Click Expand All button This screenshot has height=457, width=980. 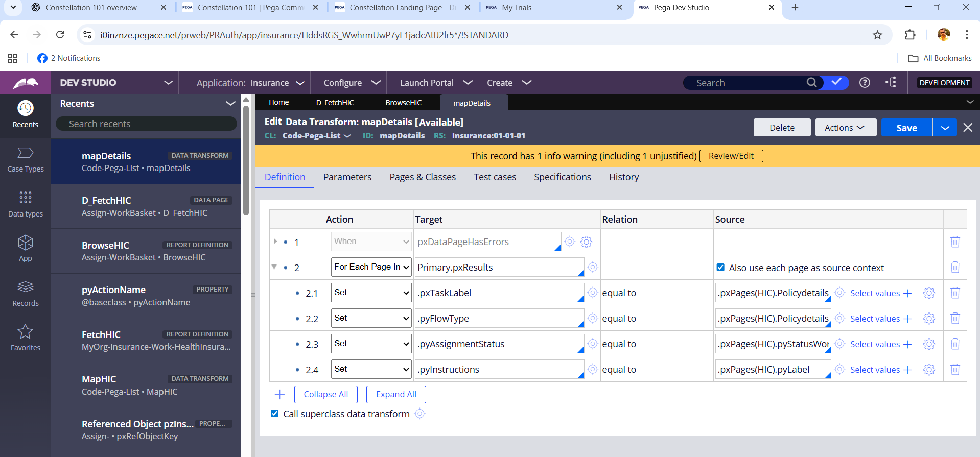396,394
